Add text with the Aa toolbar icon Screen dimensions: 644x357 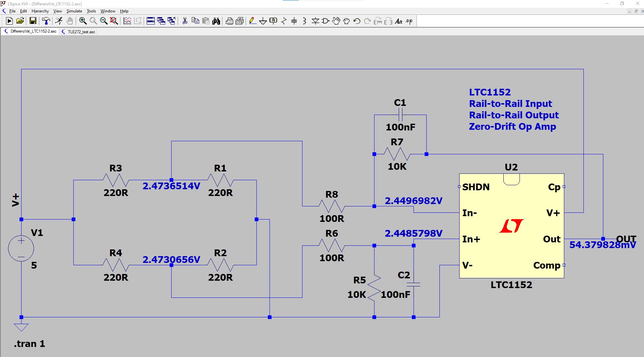(x=399, y=21)
